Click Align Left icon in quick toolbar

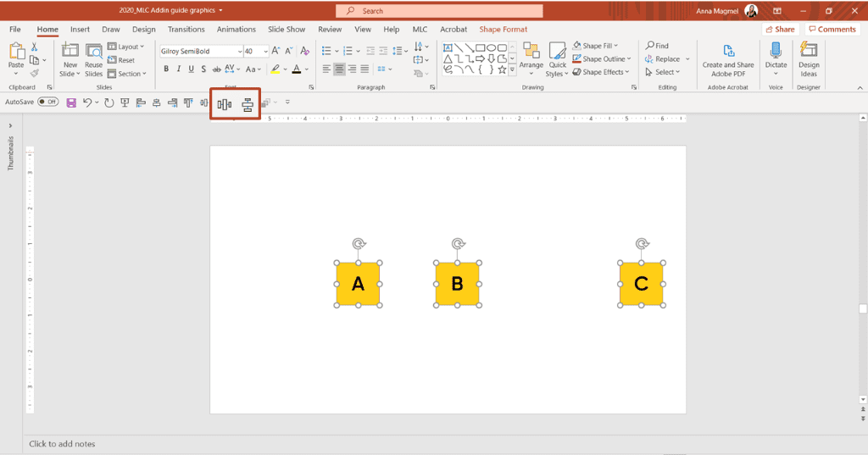pyautogui.click(x=141, y=103)
